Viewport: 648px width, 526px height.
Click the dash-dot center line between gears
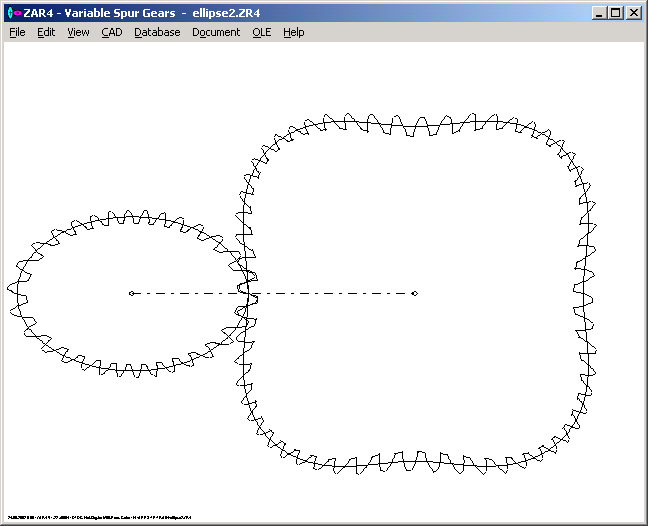coord(330,293)
